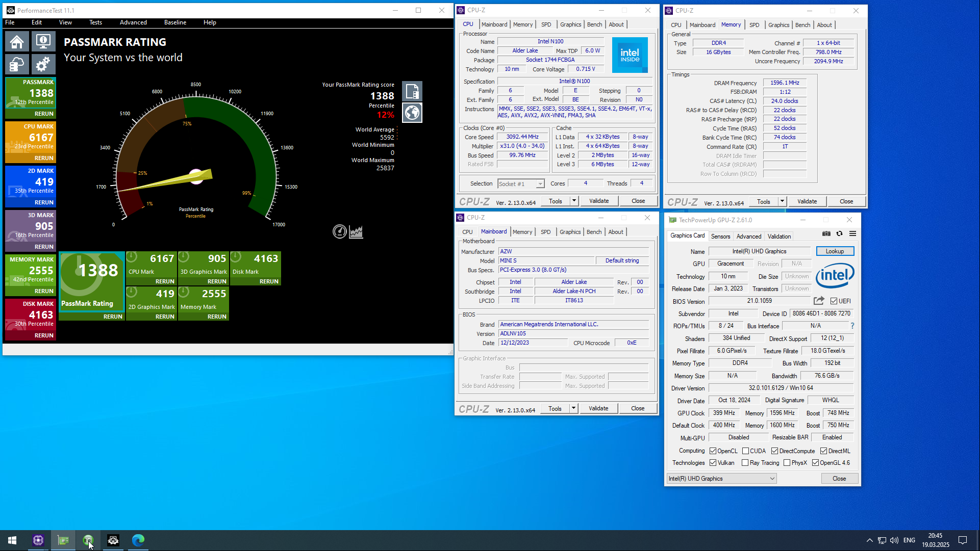Switch to the Sensors tab in GPU-Z
The height and width of the screenshot is (551, 980).
coord(720,237)
